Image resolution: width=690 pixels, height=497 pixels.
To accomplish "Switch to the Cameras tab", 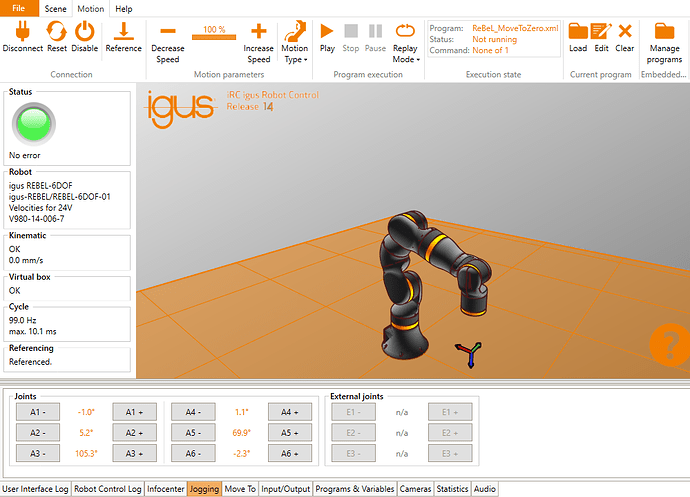I will [415, 489].
